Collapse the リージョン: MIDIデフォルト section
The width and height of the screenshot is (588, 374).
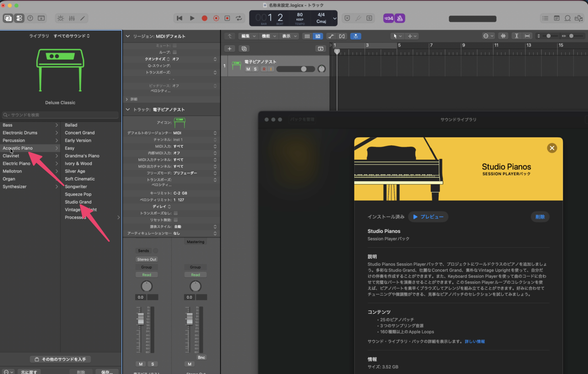point(127,36)
